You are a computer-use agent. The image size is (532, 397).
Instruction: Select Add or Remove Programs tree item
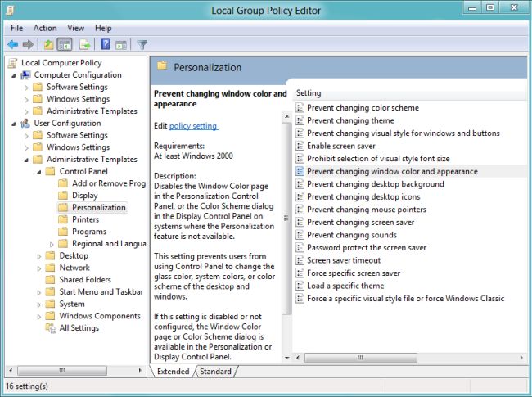(x=109, y=183)
